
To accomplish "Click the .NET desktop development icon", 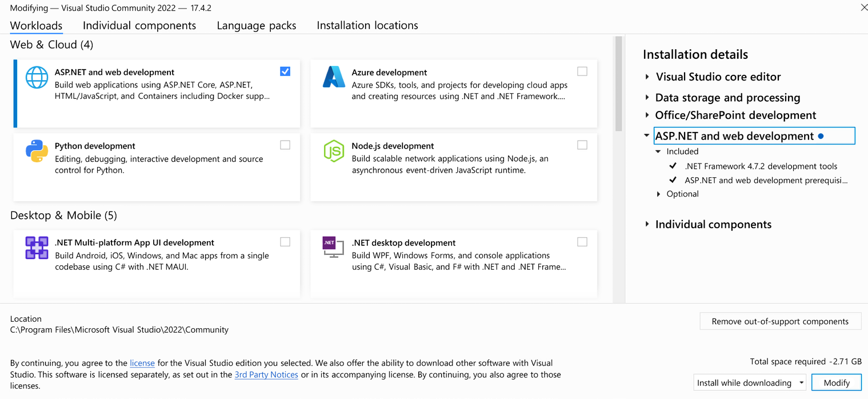I will tap(333, 246).
